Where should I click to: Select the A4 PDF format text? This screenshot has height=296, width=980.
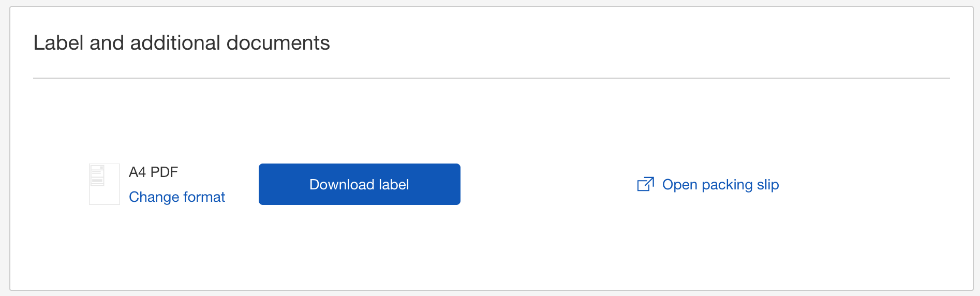[153, 172]
